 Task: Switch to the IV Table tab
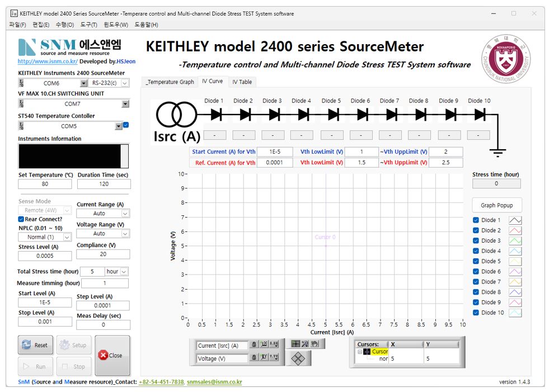pyautogui.click(x=242, y=82)
